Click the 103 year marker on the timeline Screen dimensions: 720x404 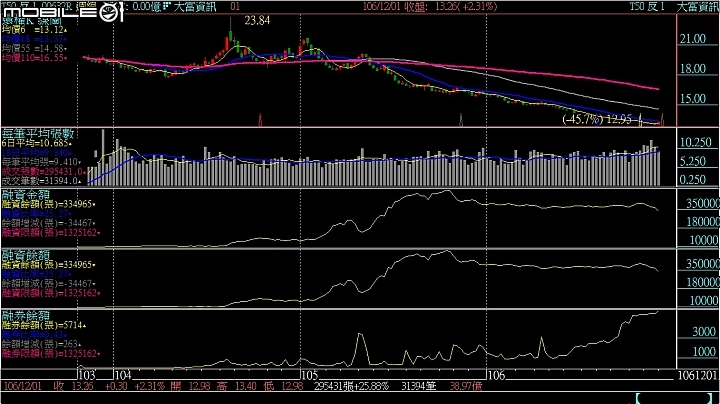tap(87, 376)
